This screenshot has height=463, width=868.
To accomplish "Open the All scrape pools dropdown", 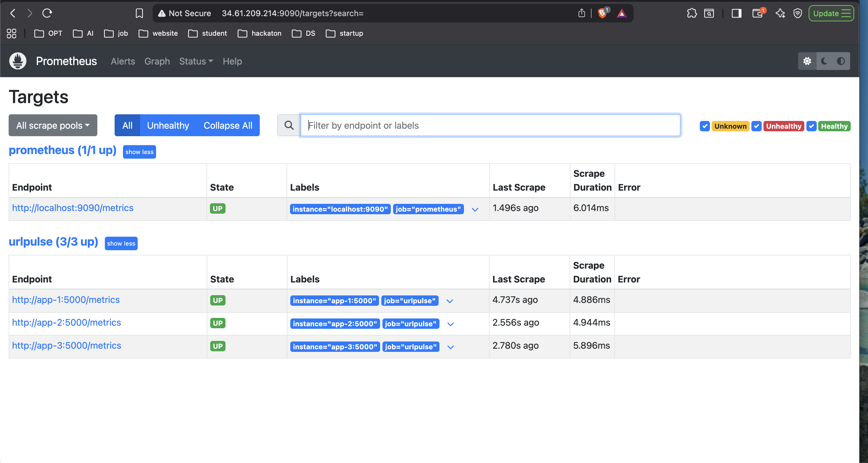I will [53, 125].
